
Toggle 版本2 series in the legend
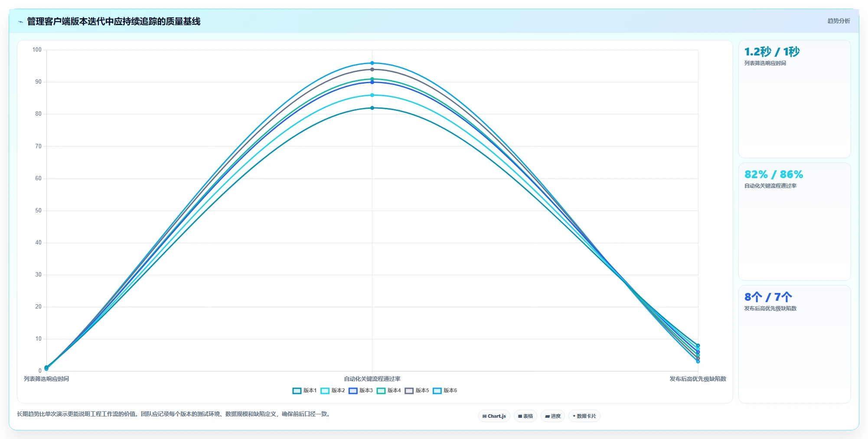click(333, 390)
